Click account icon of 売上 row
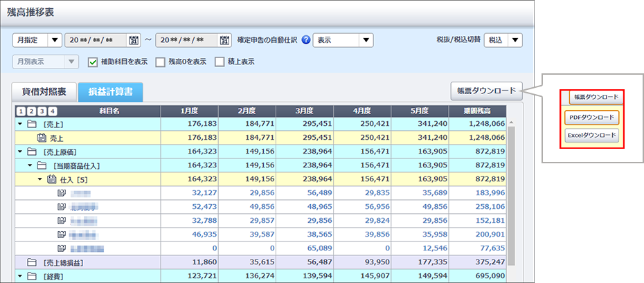Viewport: 644px width, 283px height. [x=42, y=138]
